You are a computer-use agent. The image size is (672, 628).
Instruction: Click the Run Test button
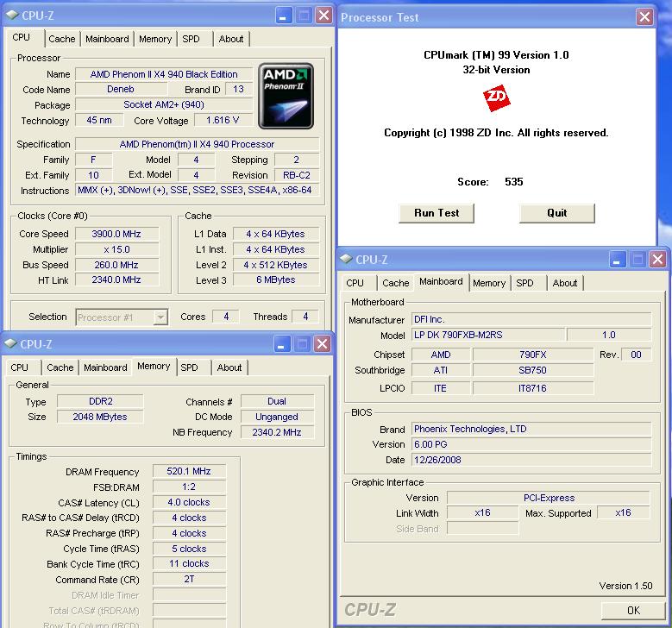click(x=436, y=213)
